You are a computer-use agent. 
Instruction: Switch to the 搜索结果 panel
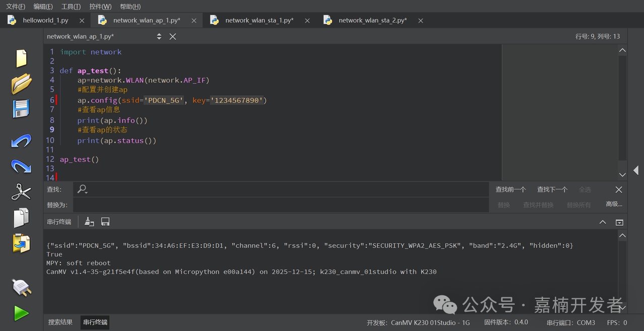click(x=60, y=322)
